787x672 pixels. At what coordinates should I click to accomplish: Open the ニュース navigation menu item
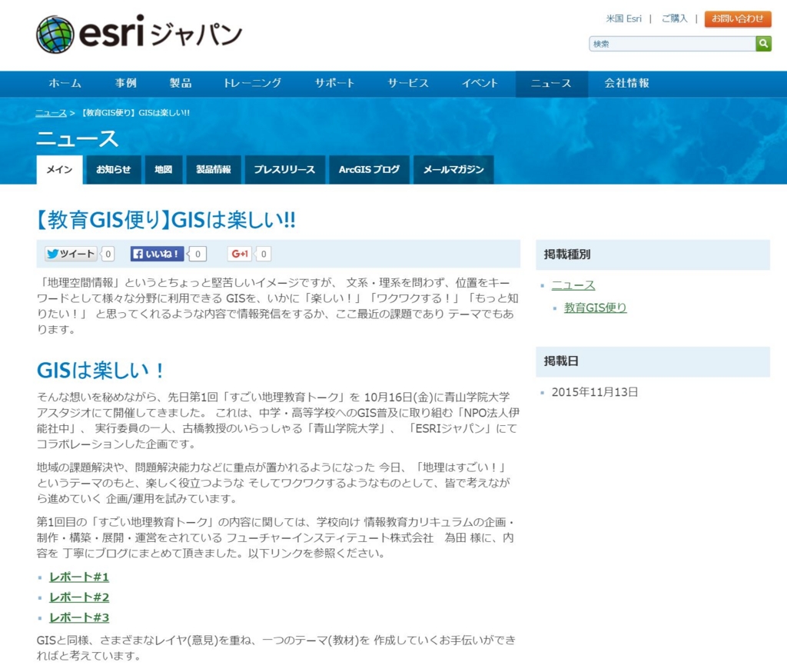click(x=551, y=84)
